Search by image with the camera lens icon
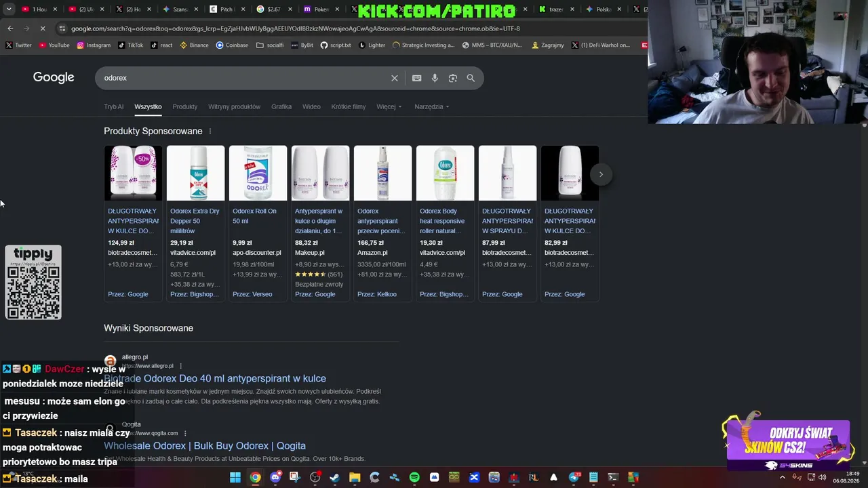Viewport: 868px width, 488px height. point(453,78)
